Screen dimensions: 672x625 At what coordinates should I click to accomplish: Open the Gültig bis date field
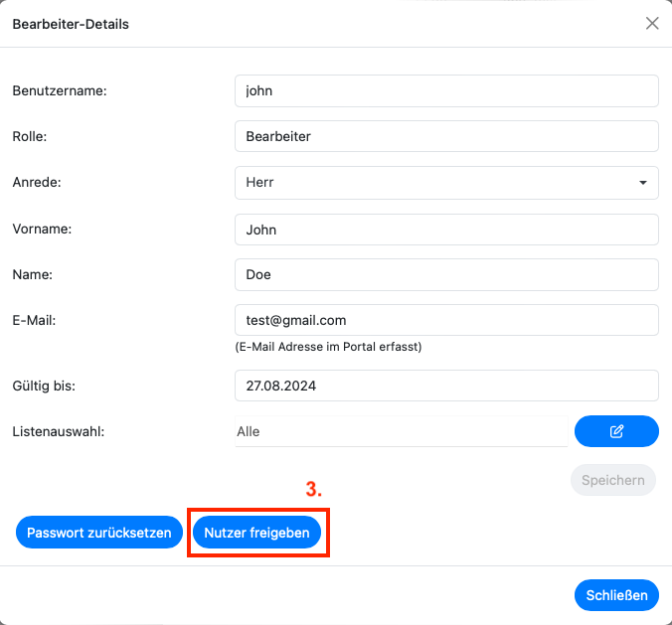tap(446, 386)
